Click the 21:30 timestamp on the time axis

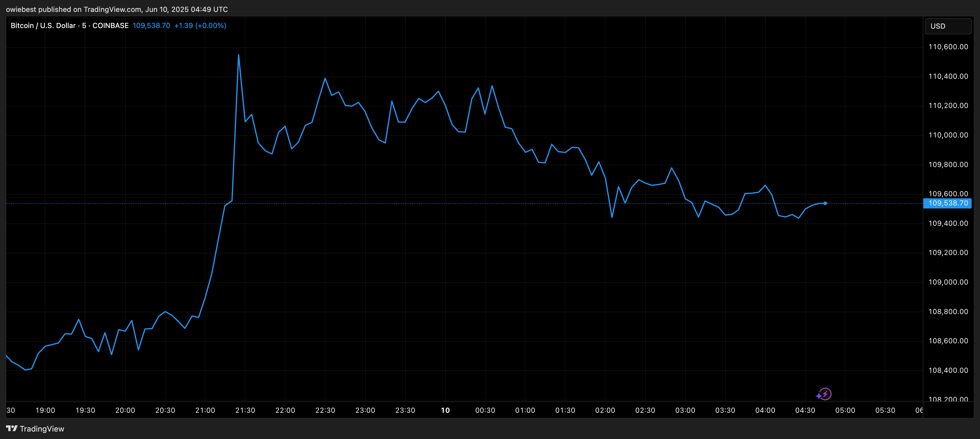click(x=245, y=410)
